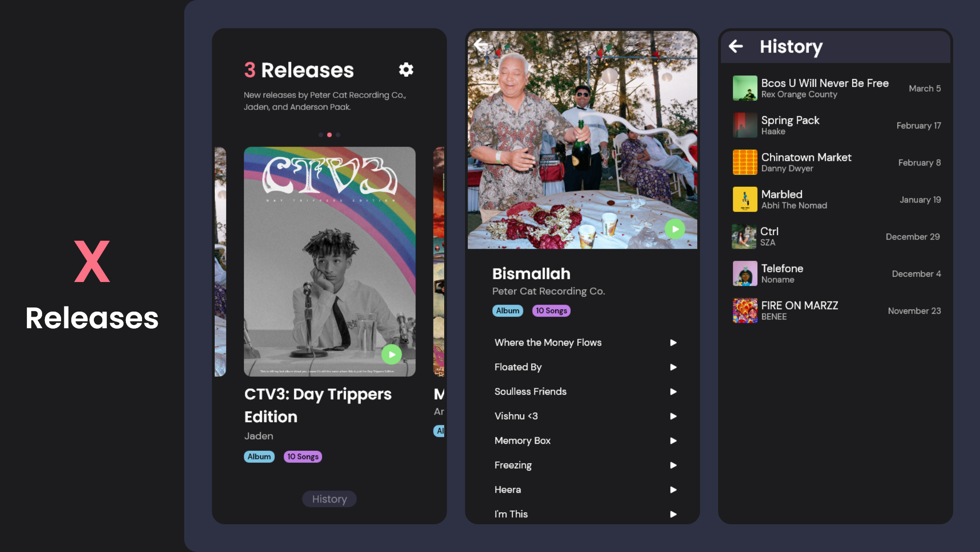Play the song Where the Money Flows
This screenshot has width=980, height=552.
pos(673,343)
